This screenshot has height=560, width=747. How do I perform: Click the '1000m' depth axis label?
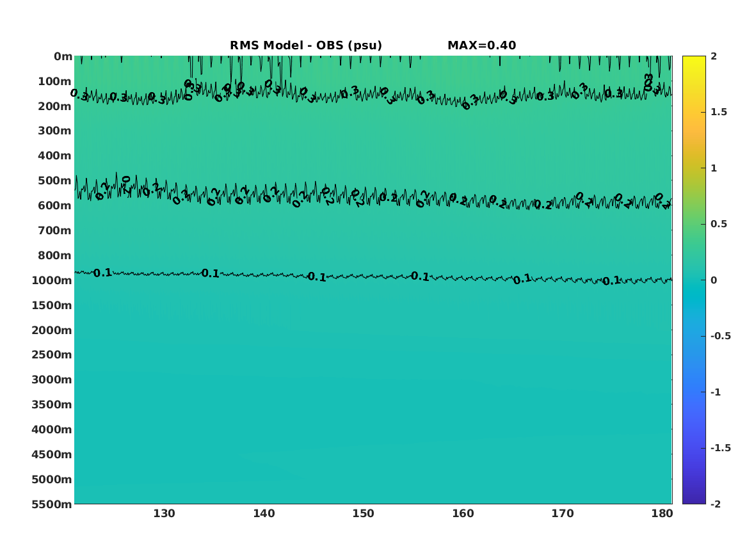[51, 280]
